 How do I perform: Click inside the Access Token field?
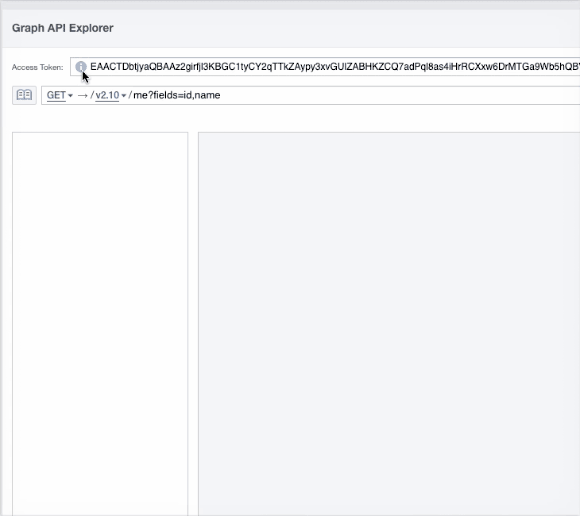[325, 67]
